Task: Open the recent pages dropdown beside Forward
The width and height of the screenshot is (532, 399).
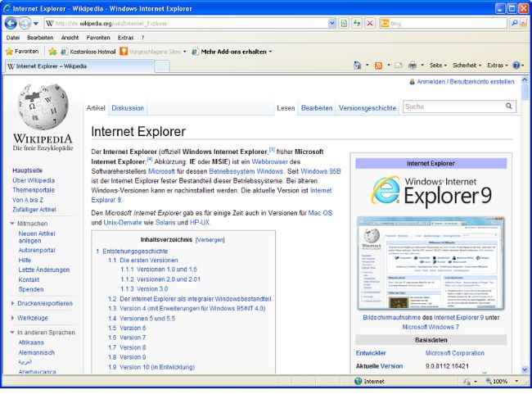Action: [36, 24]
